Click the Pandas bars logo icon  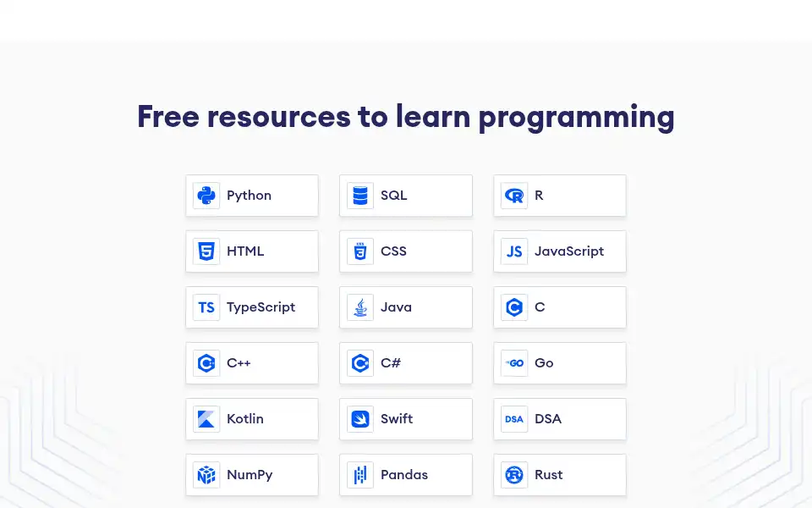tap(360, 475)
